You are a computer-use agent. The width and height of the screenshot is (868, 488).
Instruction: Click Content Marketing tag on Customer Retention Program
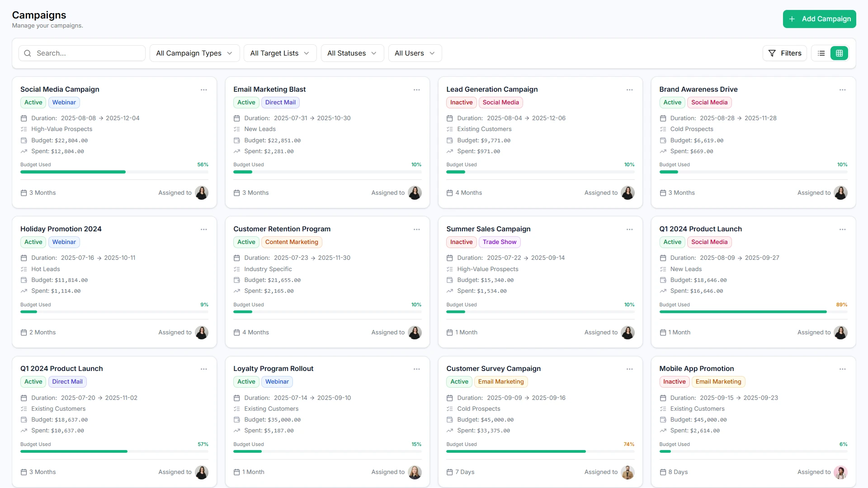tap(292, 242)
